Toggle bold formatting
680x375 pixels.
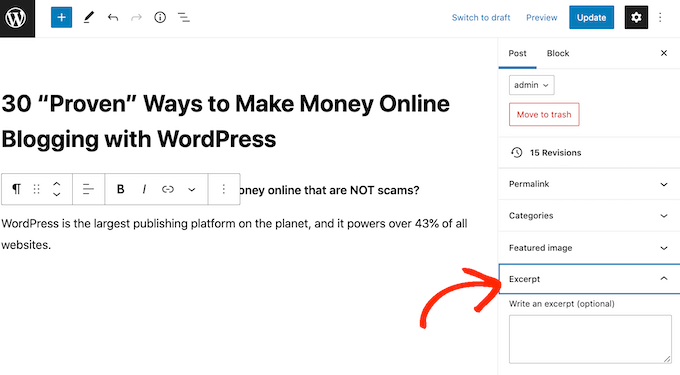click(x=121, y=189)
